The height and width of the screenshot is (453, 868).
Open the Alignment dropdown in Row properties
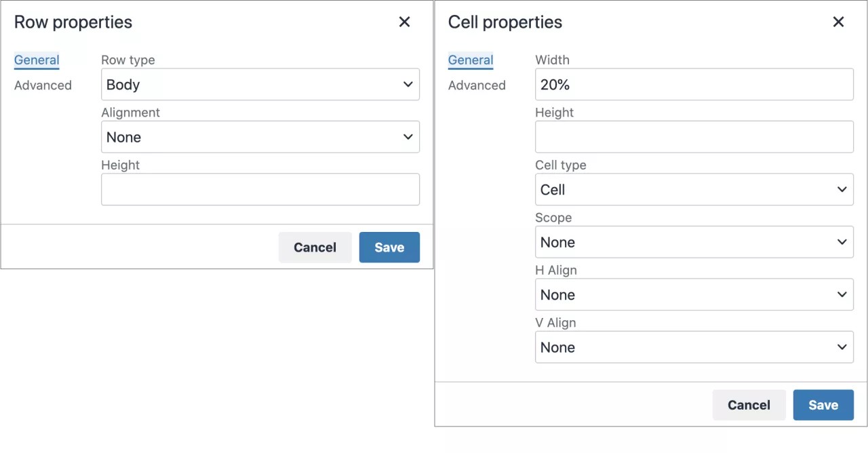click(260, 136)
